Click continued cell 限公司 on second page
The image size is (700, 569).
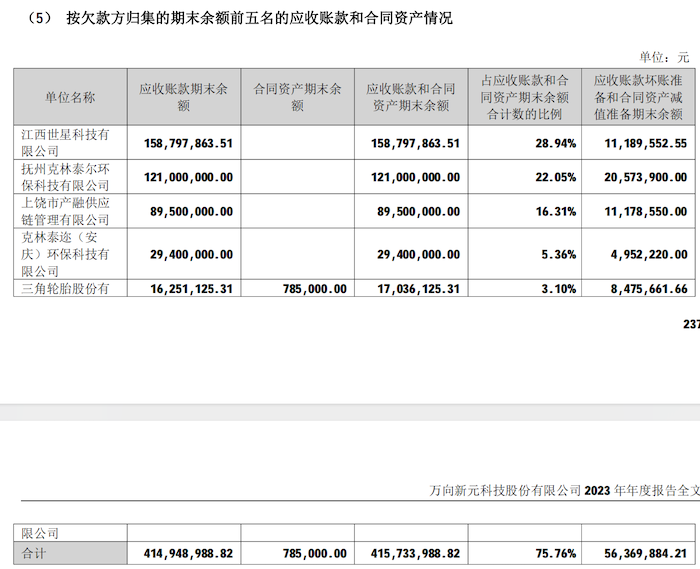(x=40, y=533)
